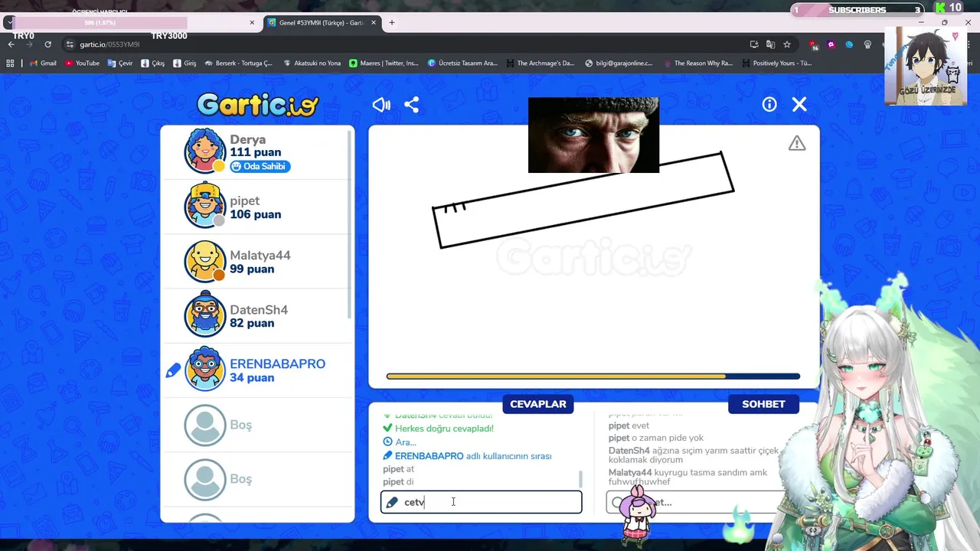
Task: Click DatenSh4's player avatar
Action: (204, 315)
